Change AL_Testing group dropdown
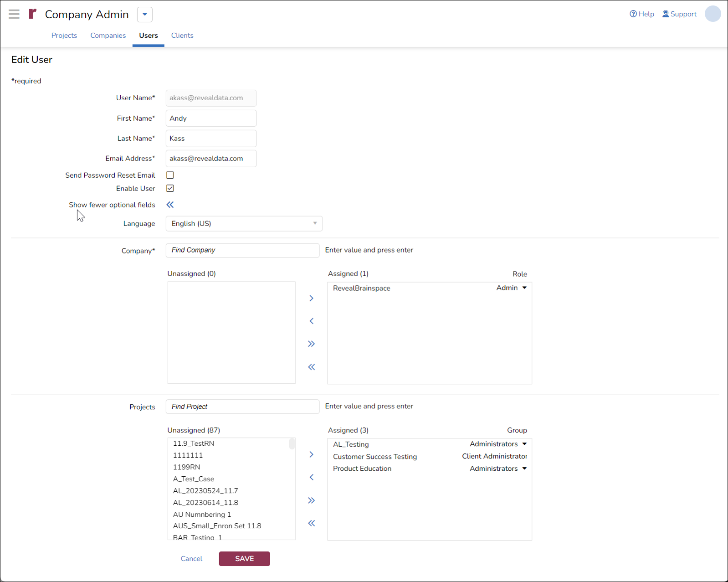The image size is (728, 582). point(498,444)
